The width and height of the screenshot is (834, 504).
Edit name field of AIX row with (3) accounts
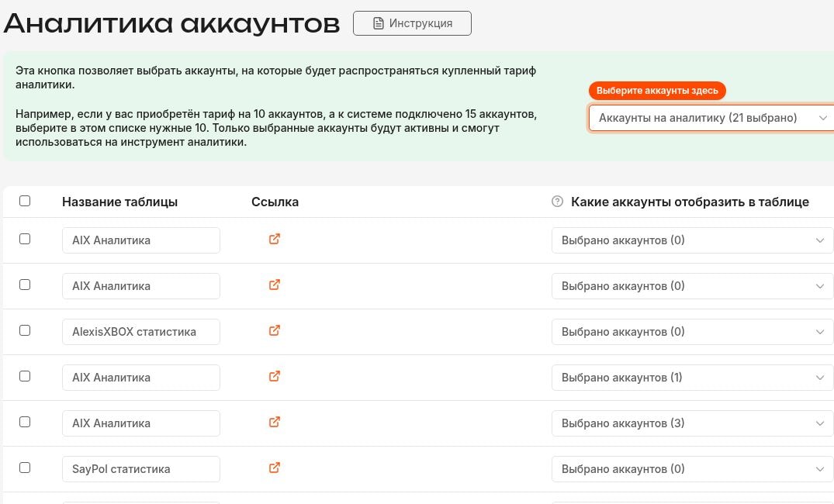pyautogui.click(x=141, y=423)
